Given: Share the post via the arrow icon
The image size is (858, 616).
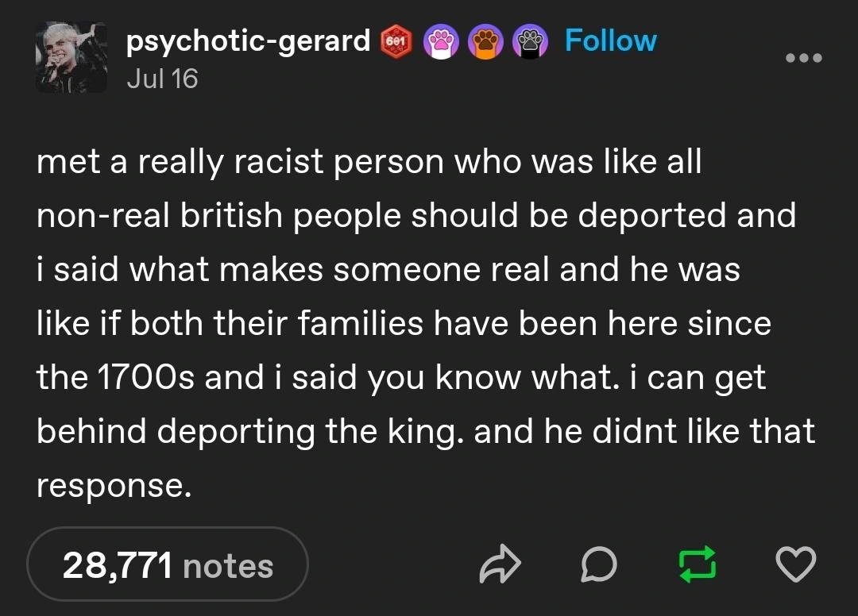Looking at the screenshot, I should (500, 564).
